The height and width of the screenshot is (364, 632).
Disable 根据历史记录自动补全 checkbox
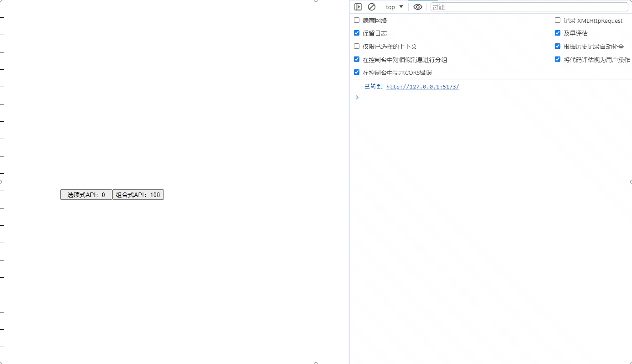(558, 46)
